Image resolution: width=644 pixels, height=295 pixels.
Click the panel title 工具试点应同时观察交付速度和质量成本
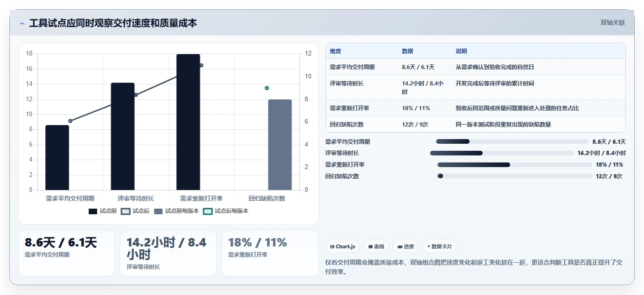[x=113, y=23]
